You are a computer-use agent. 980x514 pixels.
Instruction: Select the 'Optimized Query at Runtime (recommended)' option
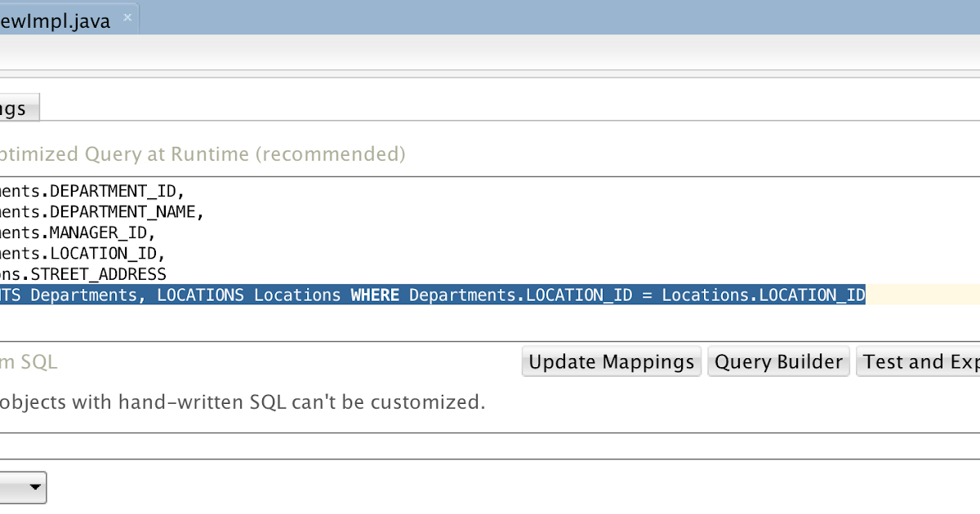tap(204, 153)
